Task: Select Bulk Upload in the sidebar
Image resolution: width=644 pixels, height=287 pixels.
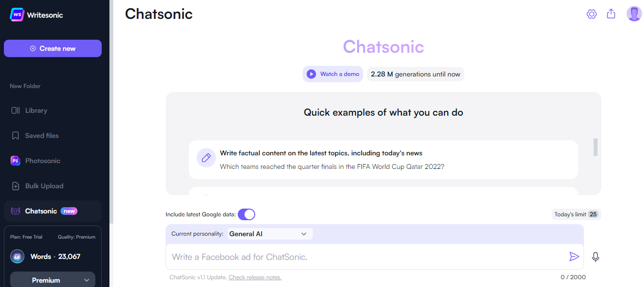Action: [x=44, y=186]
